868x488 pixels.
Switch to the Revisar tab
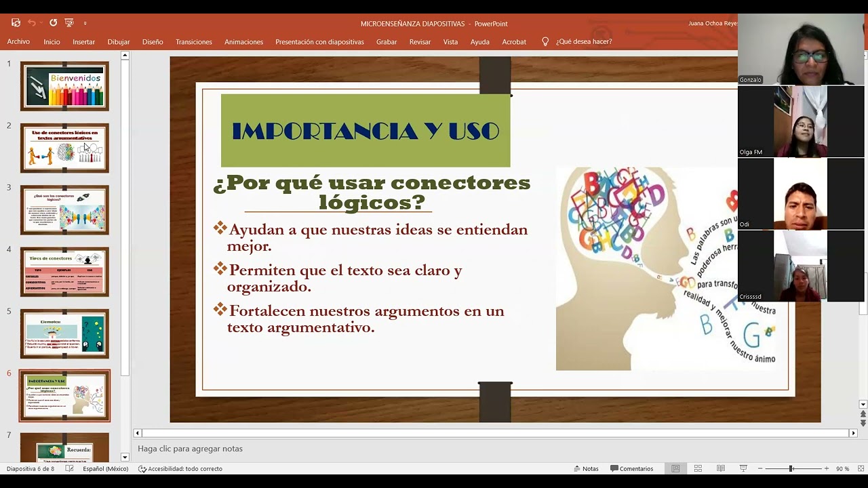click(x=420, y=41)
